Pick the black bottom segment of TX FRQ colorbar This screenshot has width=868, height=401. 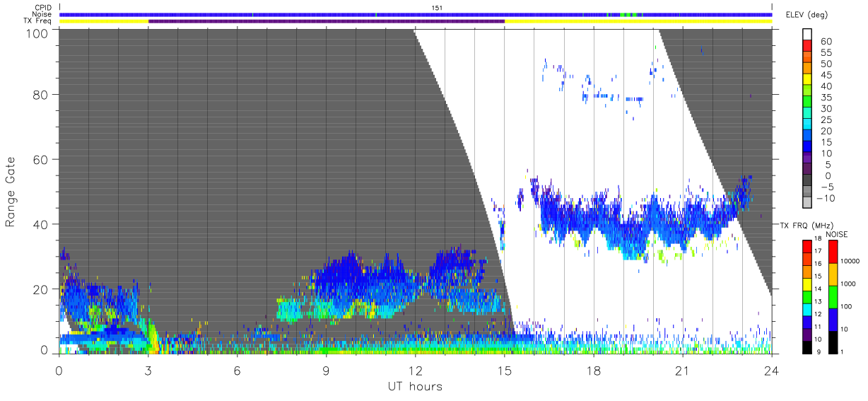[806, 346]
